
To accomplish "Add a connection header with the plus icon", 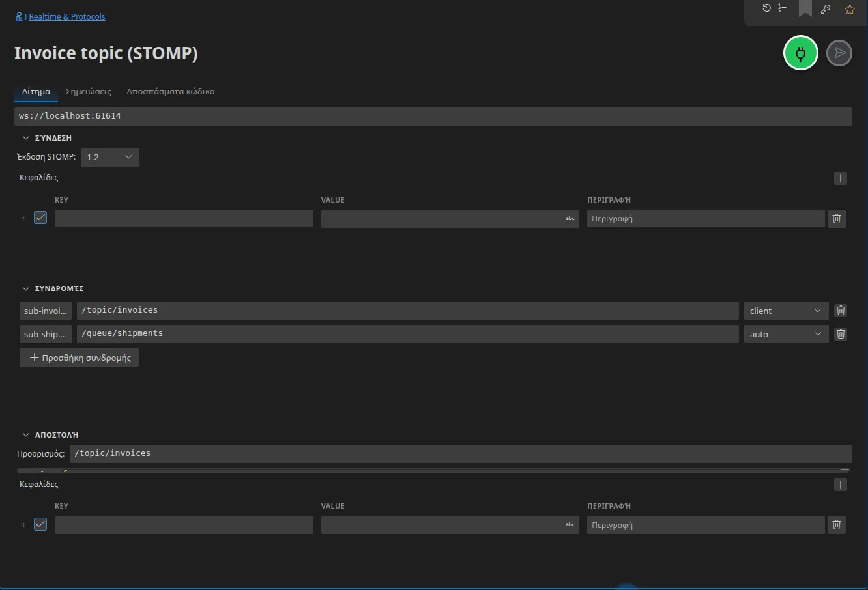I will pos(841,178).
